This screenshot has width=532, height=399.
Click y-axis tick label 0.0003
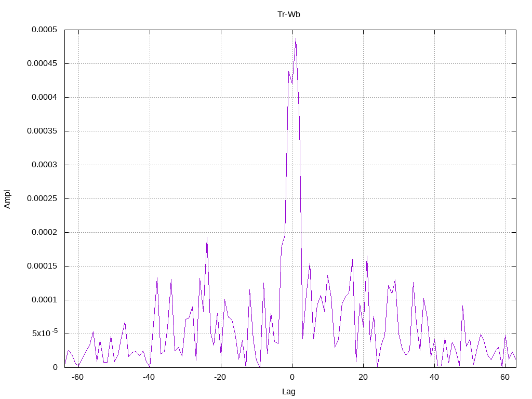pos(45,165)
